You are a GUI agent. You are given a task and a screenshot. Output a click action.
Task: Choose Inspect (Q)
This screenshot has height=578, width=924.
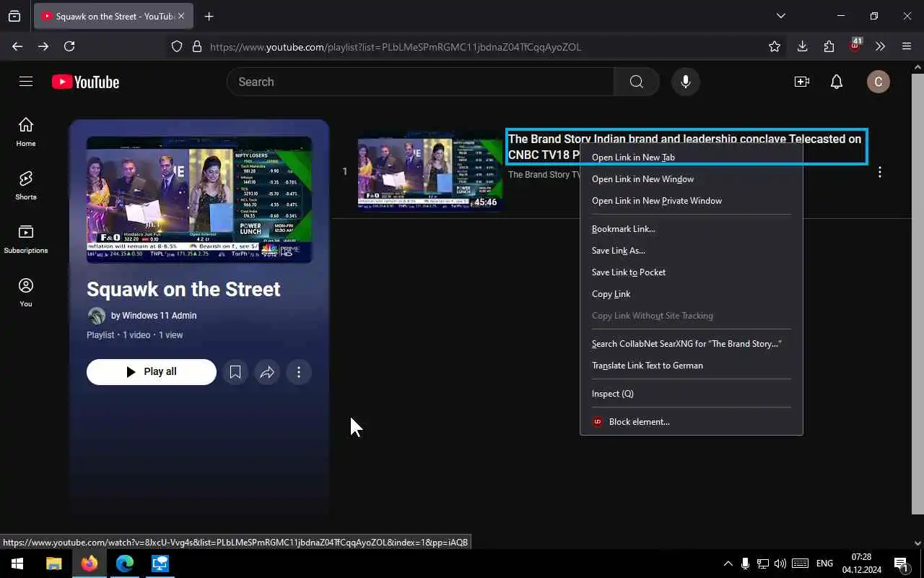(x=692, y=394)
